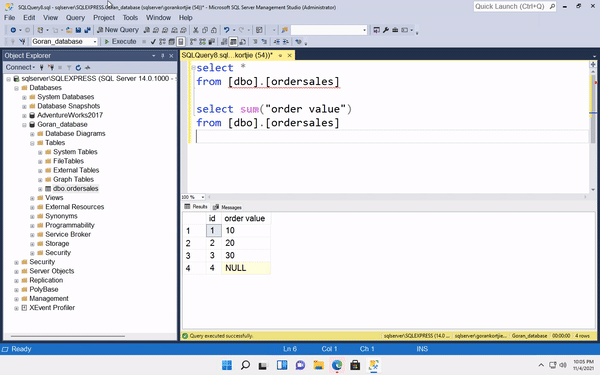
Task: Switch to the Results tab
Action: click(x=196, y=207)
